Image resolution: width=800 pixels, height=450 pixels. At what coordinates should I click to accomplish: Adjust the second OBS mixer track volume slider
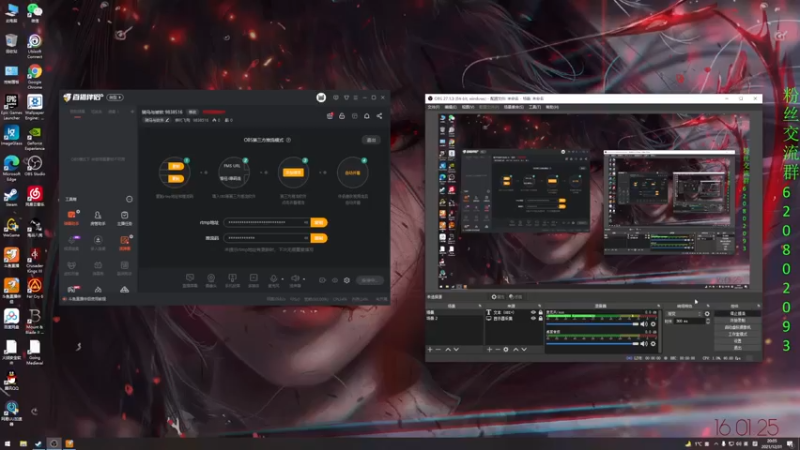pyautogui.click(x=592, y=343)
